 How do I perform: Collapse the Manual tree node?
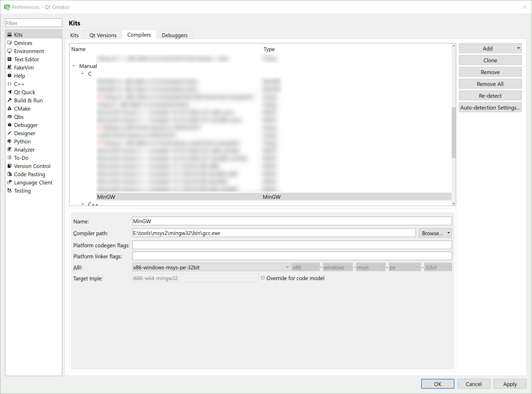tap(74, 66)
